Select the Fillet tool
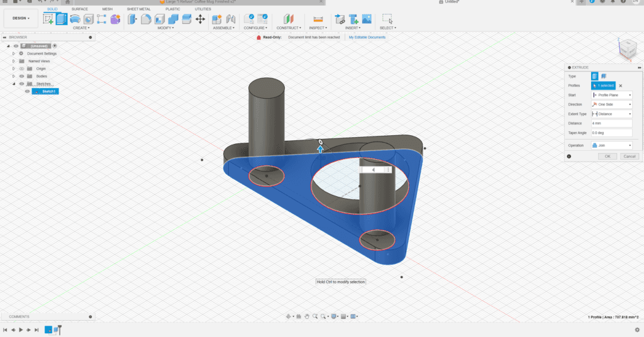 coord(146,19)
